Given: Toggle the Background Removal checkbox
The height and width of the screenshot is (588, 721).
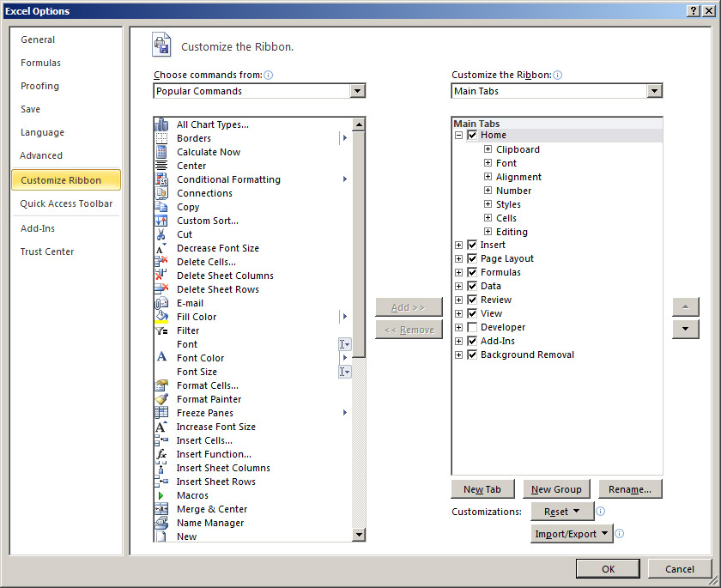Looking at the screenshot, I should click(x=472, y=355).
